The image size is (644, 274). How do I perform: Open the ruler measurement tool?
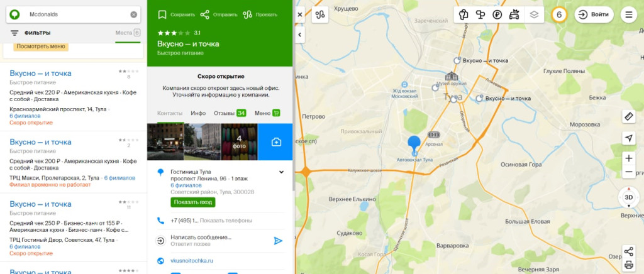pos(628,117)
